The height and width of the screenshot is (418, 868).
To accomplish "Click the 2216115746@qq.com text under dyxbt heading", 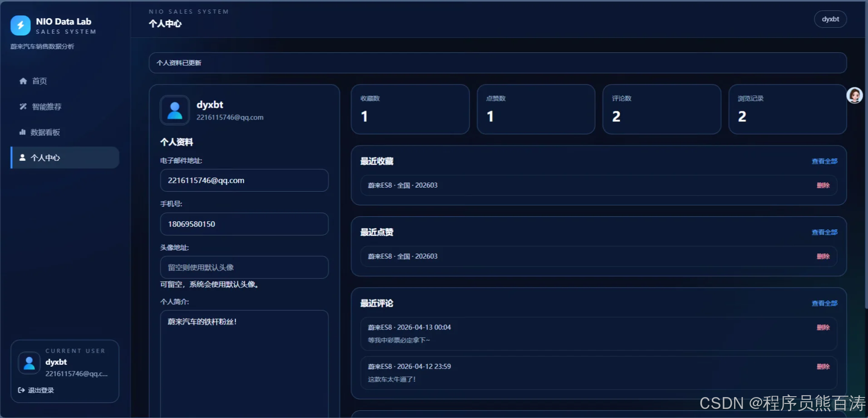I will (x=230, y=117).
